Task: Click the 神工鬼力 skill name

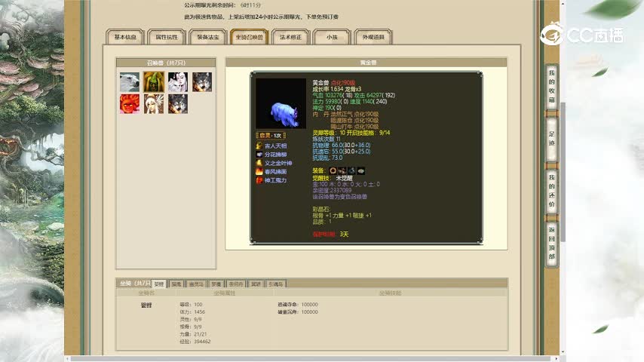Action: pos(275,180)
